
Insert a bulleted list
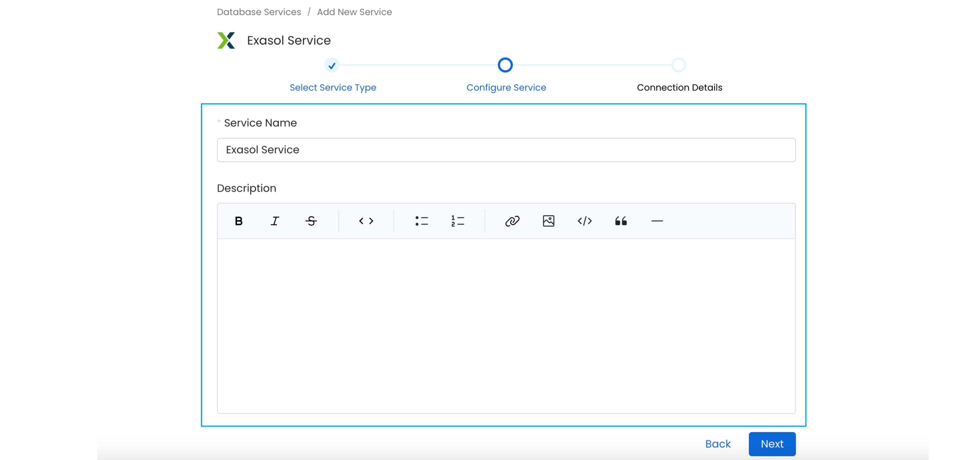pos(421,221)
